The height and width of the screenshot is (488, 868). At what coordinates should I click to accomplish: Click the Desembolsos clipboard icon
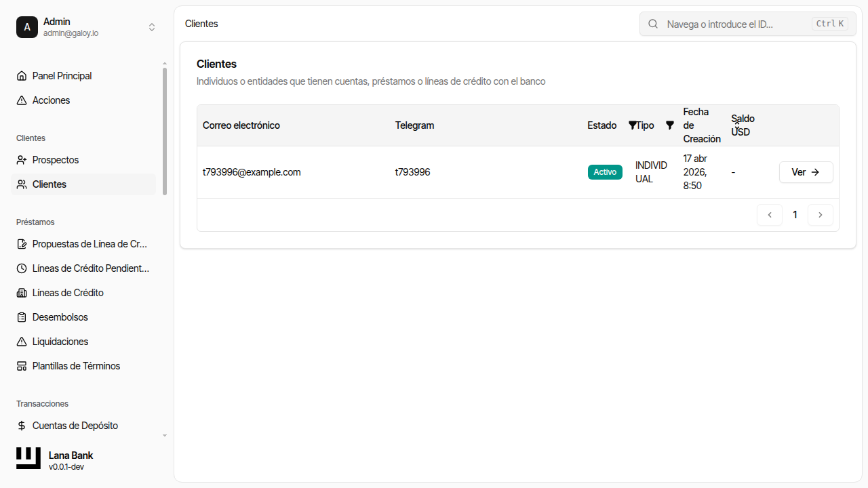pos(21,317)
